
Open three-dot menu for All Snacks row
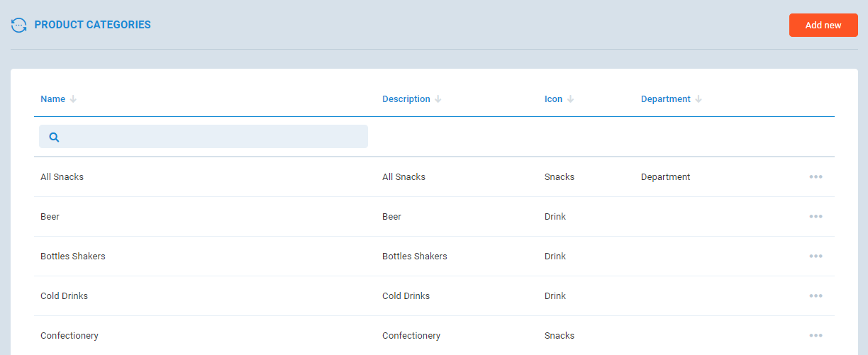816,177
